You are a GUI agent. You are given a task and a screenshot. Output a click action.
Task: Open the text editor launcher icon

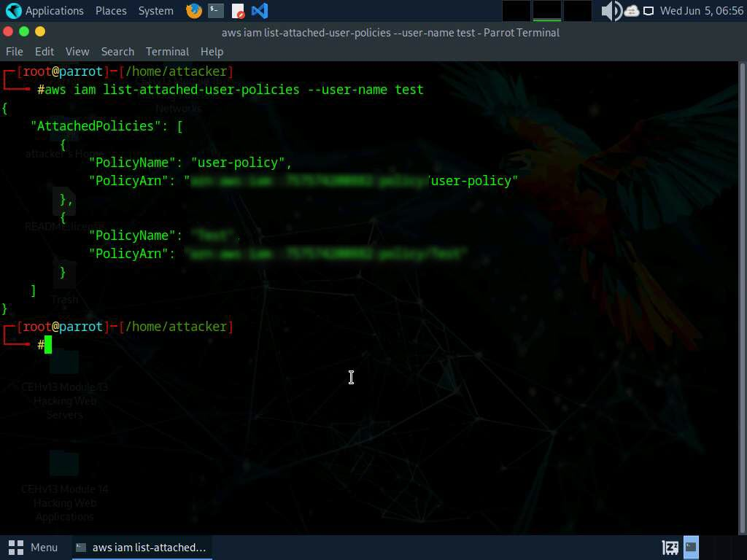point(238,11)
